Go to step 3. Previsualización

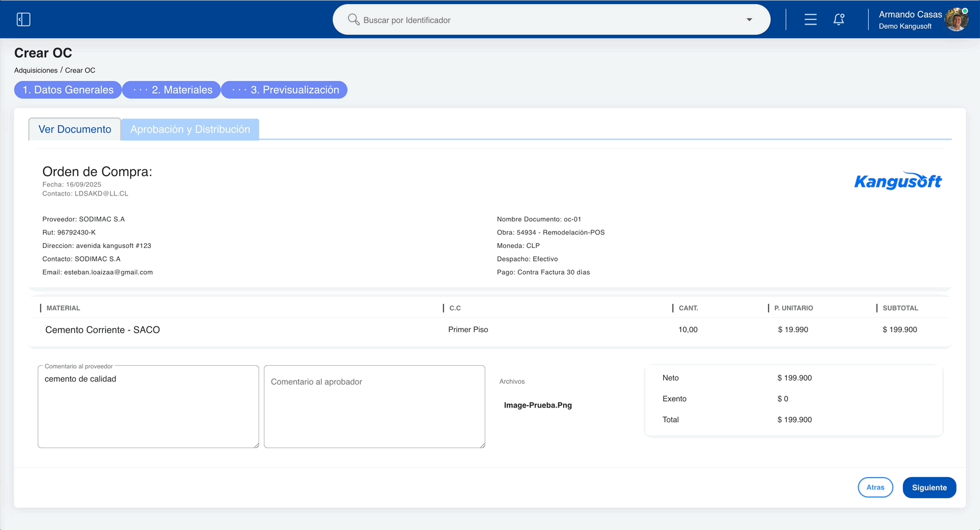pyautogui.click(x=284, y=90)
